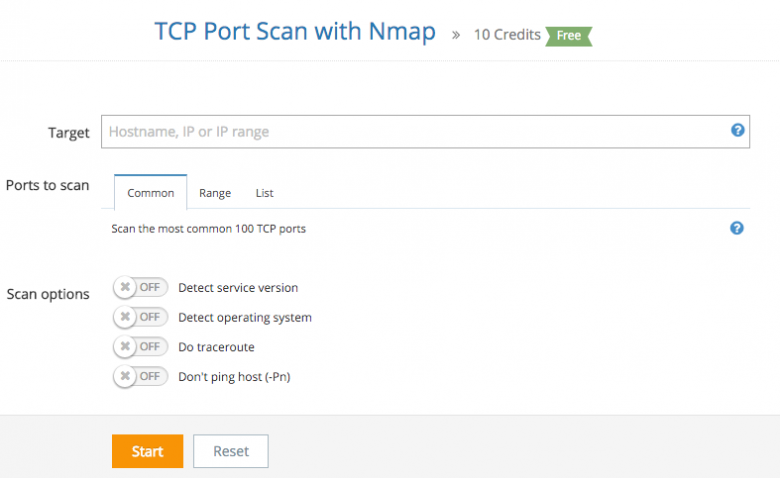Click the help icon in the Target field
The image size is (780, 478).
[x=737, y=130]
